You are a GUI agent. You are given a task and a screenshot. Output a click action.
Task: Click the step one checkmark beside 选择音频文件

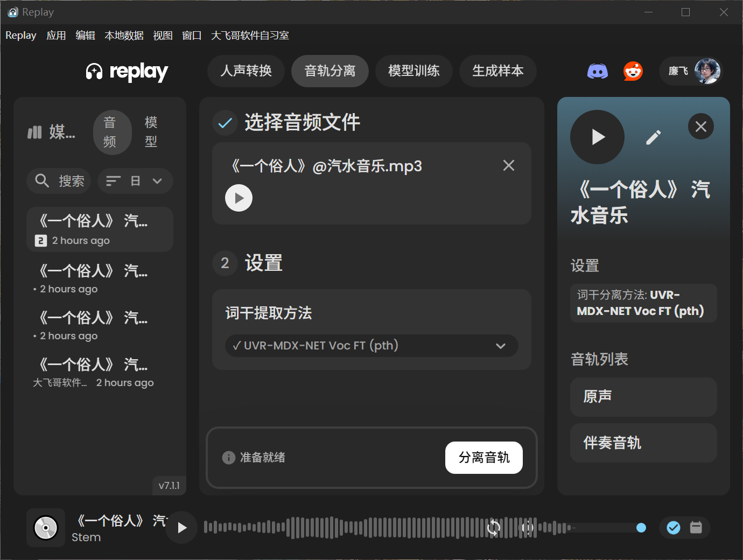[225, 123]
